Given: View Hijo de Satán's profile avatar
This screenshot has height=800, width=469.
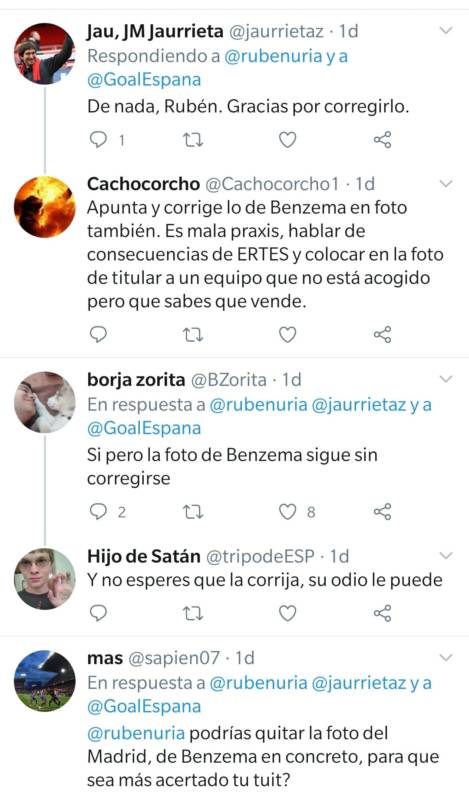Looking at the screenshot, I should (x=44, y=579).
